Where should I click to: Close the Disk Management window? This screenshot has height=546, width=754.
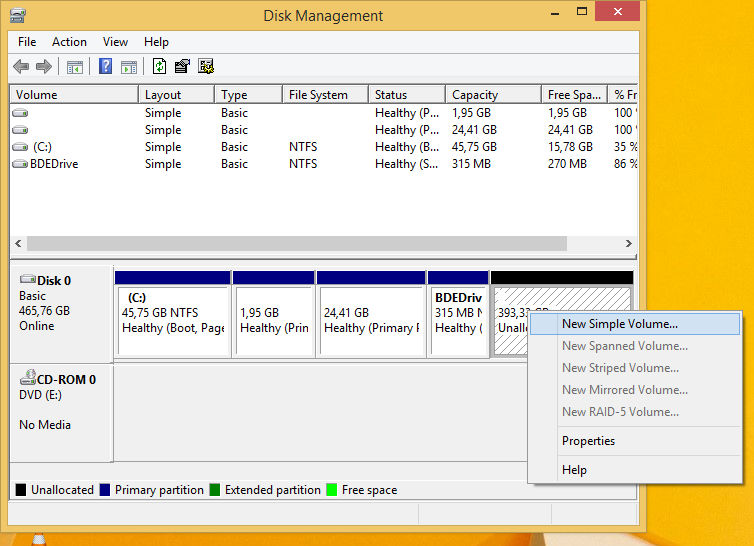click(x=617, y=12)
